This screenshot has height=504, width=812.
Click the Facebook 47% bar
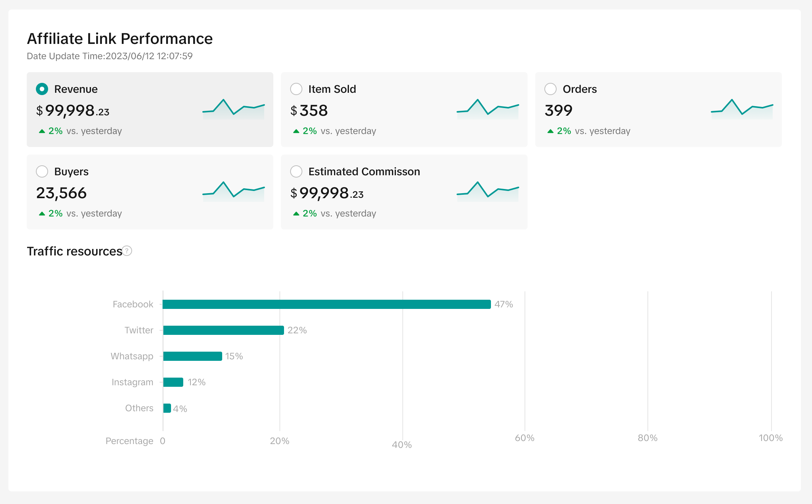(x=326, y=304)
